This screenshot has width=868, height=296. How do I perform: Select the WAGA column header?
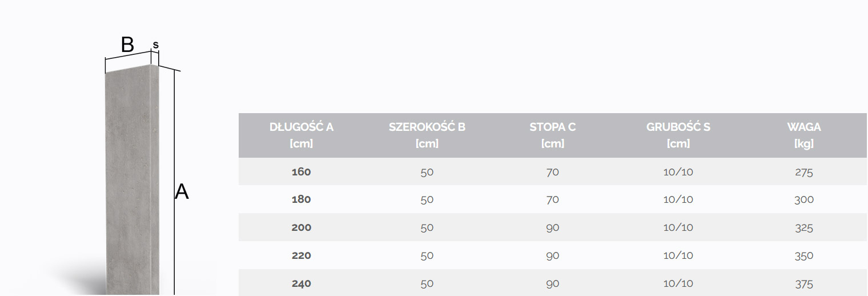(x=804, y=135)
